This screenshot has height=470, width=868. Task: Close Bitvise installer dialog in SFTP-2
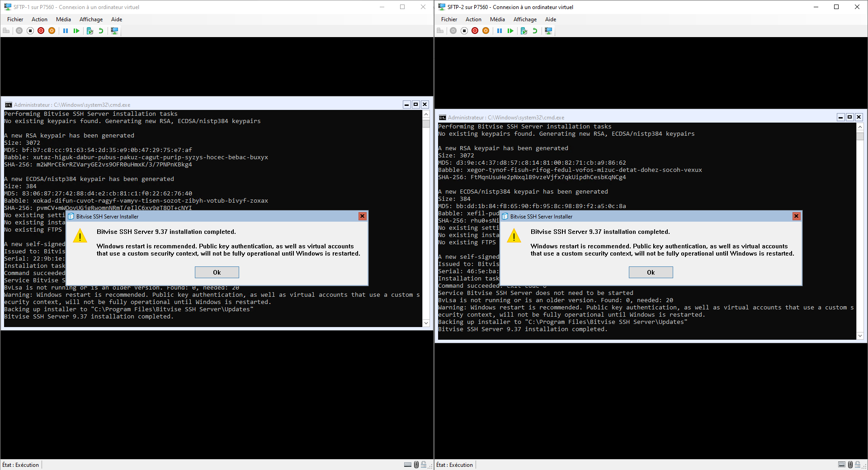[796, 216]
